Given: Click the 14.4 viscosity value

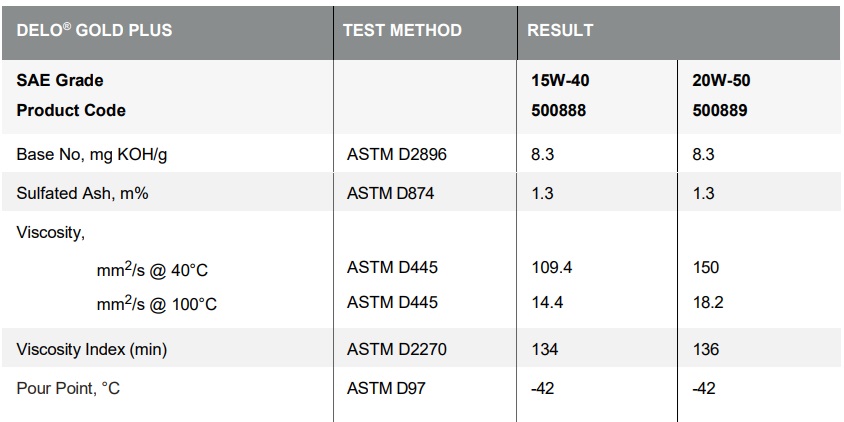Looking at the screenshot, I should point(547,302).
